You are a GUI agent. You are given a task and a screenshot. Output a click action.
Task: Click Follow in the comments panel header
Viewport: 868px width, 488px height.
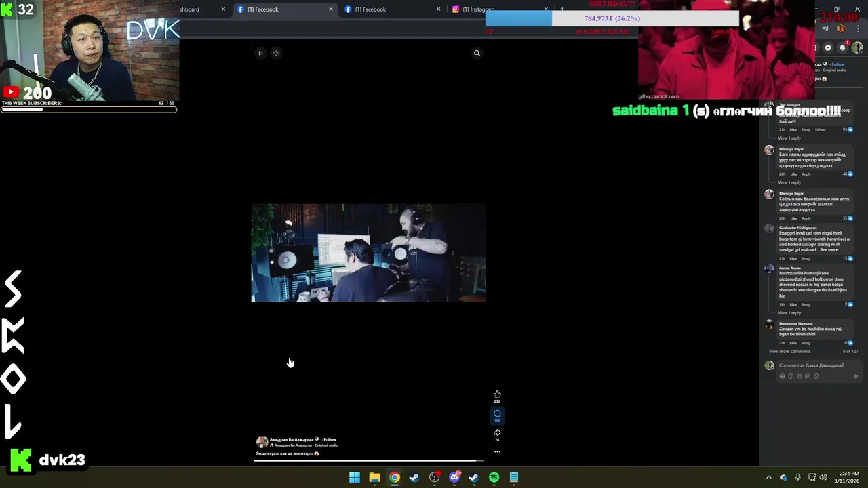pyautogui.click(x=838, y=64)
